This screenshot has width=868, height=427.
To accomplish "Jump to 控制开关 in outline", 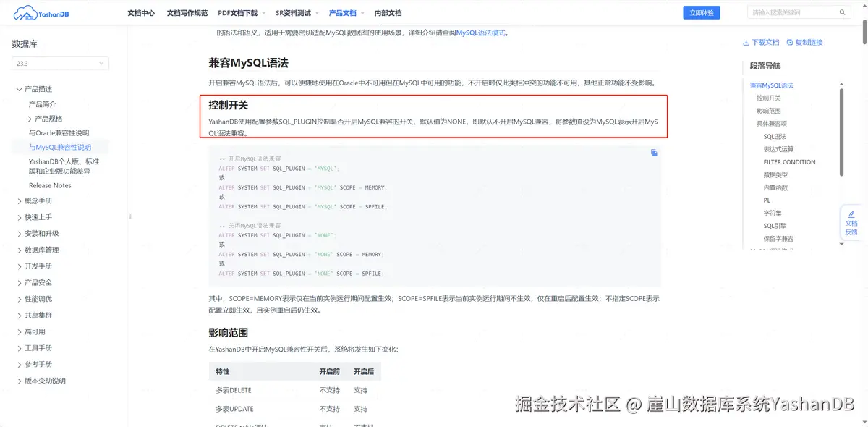I will coord(769,98).
